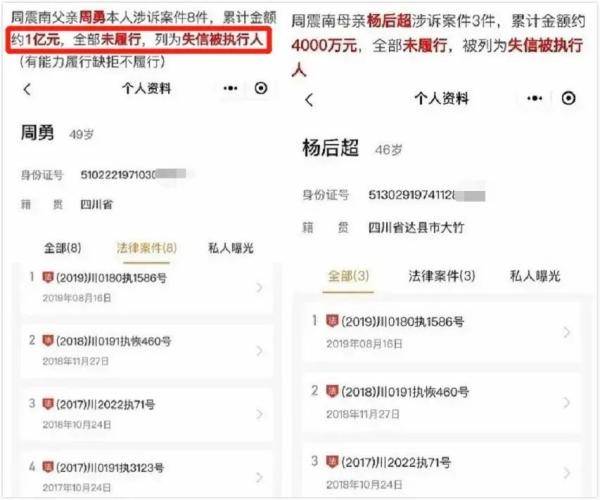Go back from 周勇's profile page

(x=27, y=90)
